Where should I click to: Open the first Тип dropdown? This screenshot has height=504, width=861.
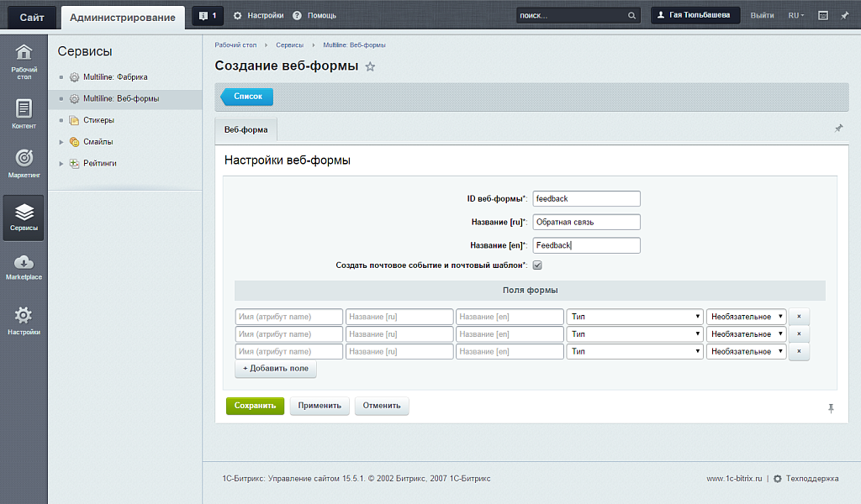[635, 317]
